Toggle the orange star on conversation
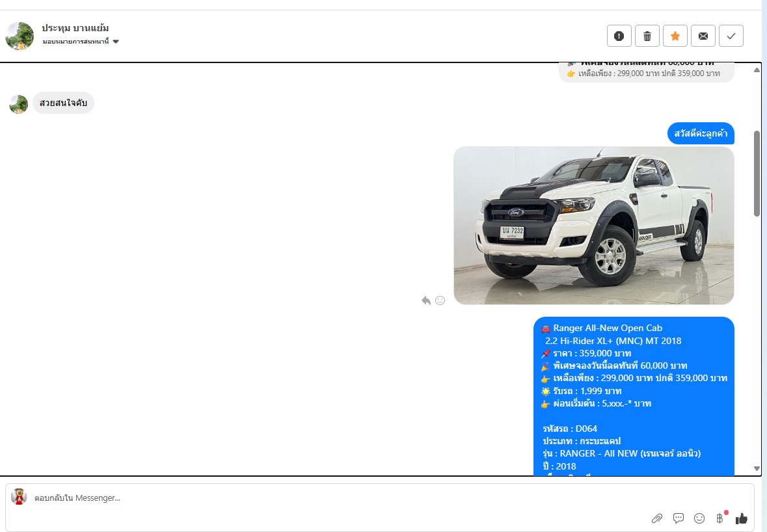 [x=675, y=36]
